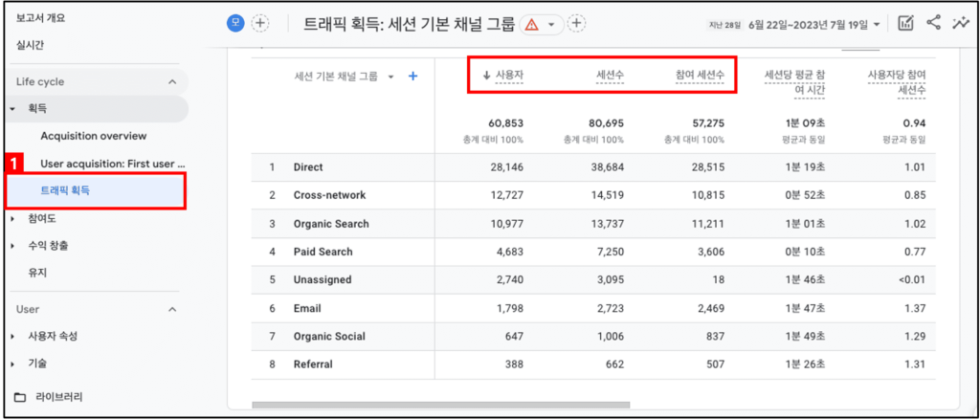
Task: Click the blue 모 comparison badge
Action: pos(235,24)
